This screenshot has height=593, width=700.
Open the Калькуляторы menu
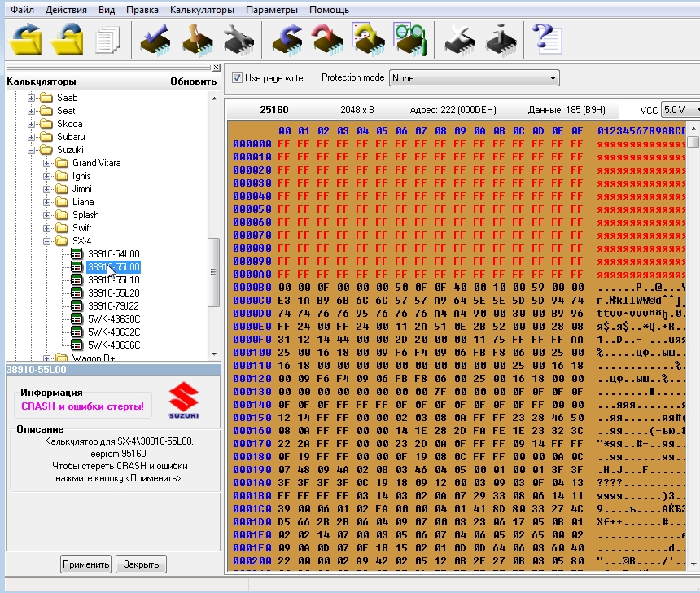pyautogui.click(x=202, y=10)
